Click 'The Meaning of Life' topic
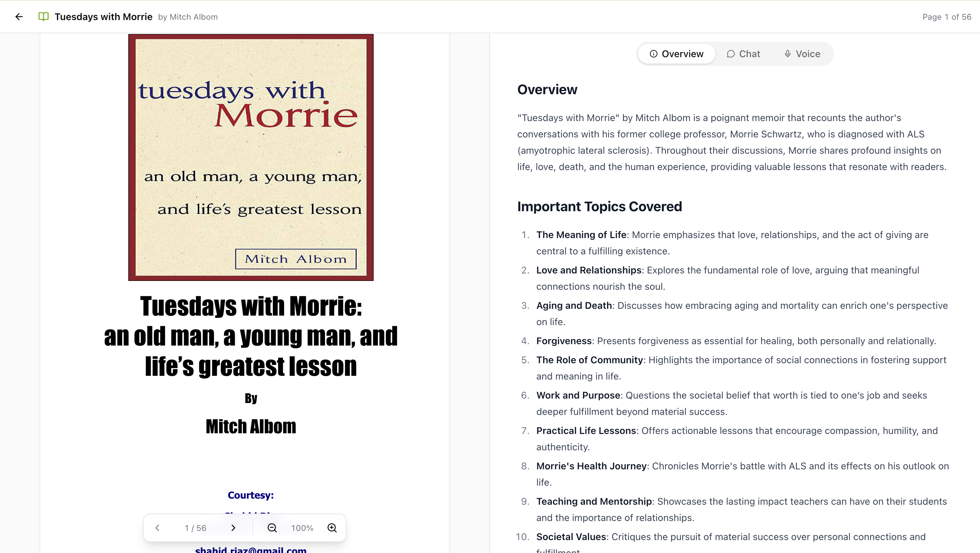This screenshot has height=553, width=980. pos(581,235)
